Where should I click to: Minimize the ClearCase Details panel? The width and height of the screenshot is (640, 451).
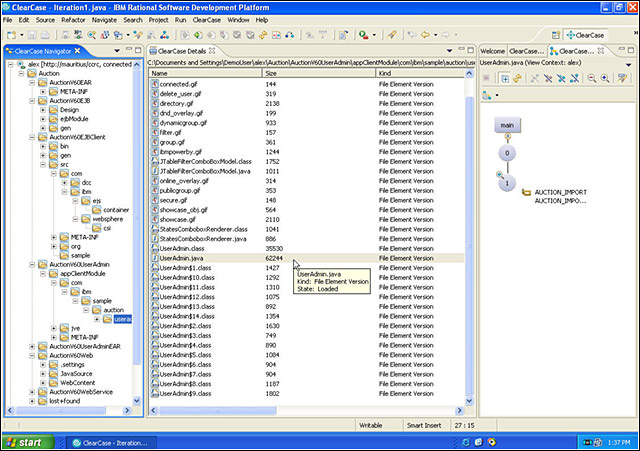(x=461, y=50)
